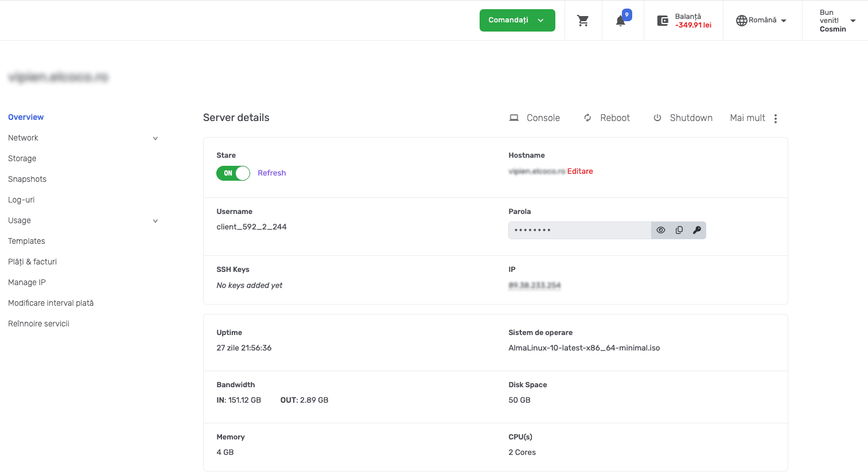Open the server Console
Screen dimensions: 868x475
click(535, 118)
